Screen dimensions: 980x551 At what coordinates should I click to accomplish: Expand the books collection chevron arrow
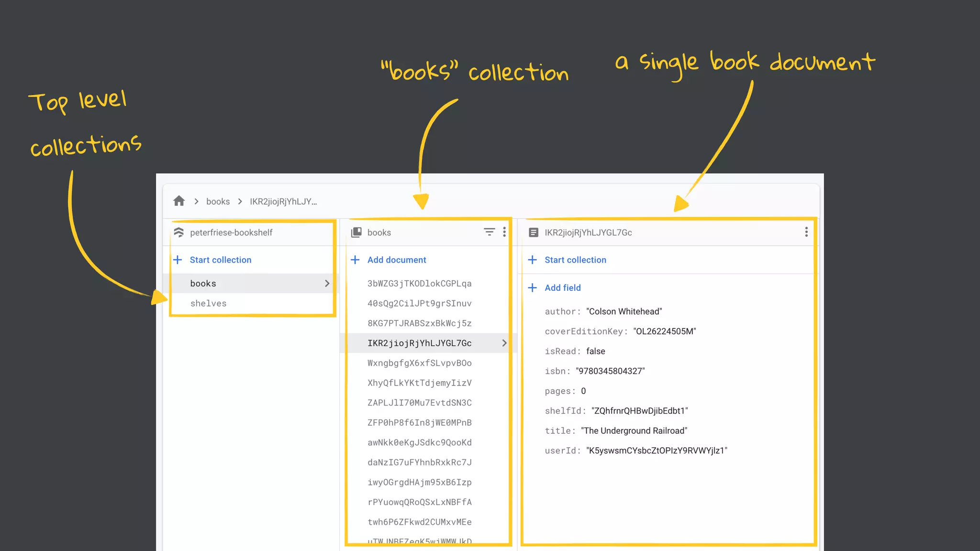coord(327,284)
